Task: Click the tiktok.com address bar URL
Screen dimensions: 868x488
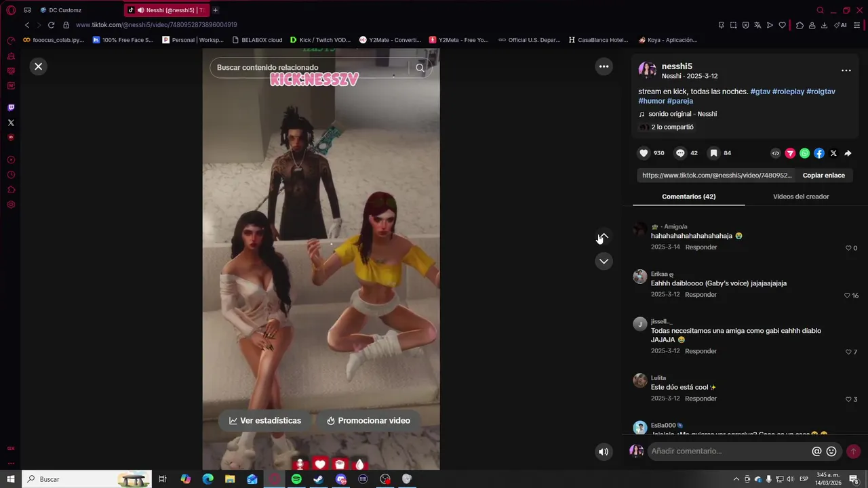Action: [x=156, y=25]
